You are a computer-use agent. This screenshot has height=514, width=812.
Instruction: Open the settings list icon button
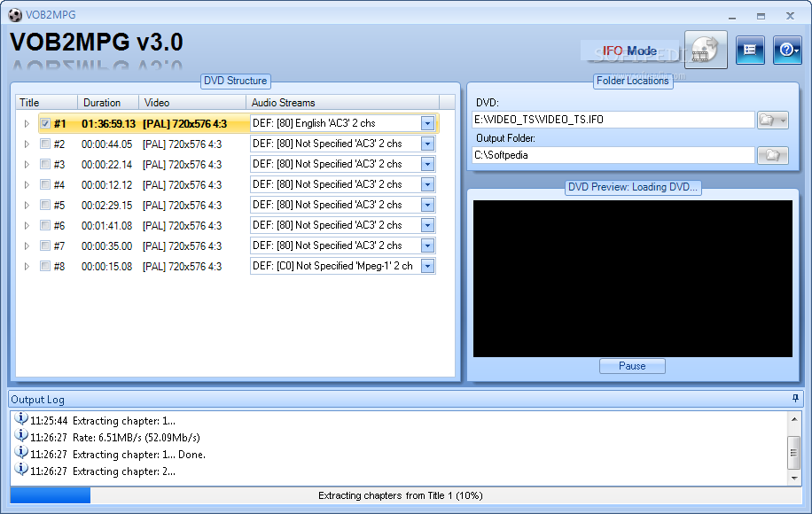tap(750, 51)
